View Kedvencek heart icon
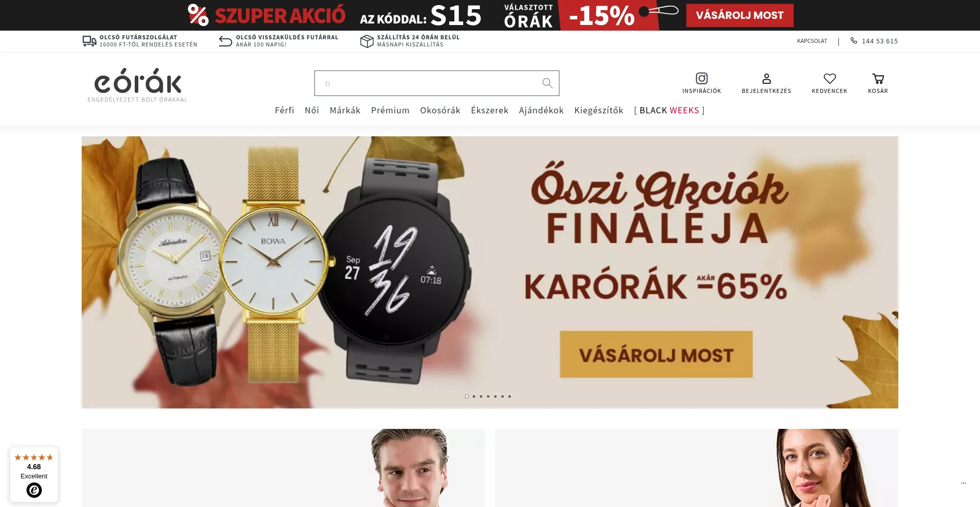This screenshot has height=507, width=980. [829, 78]
